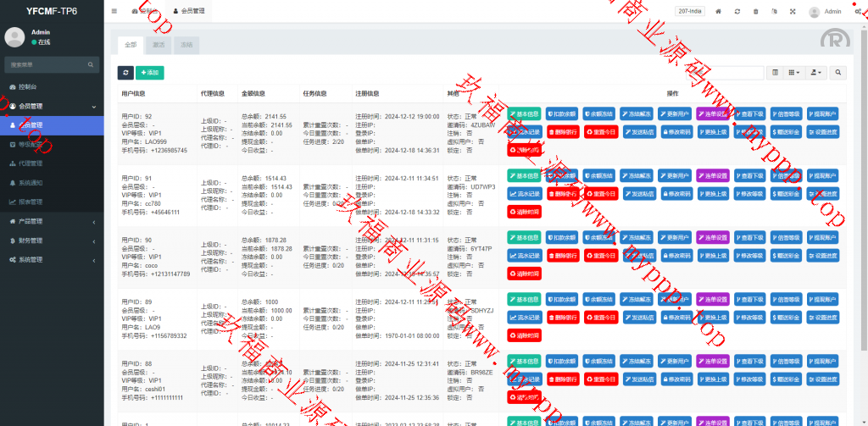Screen dimensions: 868x426
Task: Open the export data dropdown
Action: [816, 74]
